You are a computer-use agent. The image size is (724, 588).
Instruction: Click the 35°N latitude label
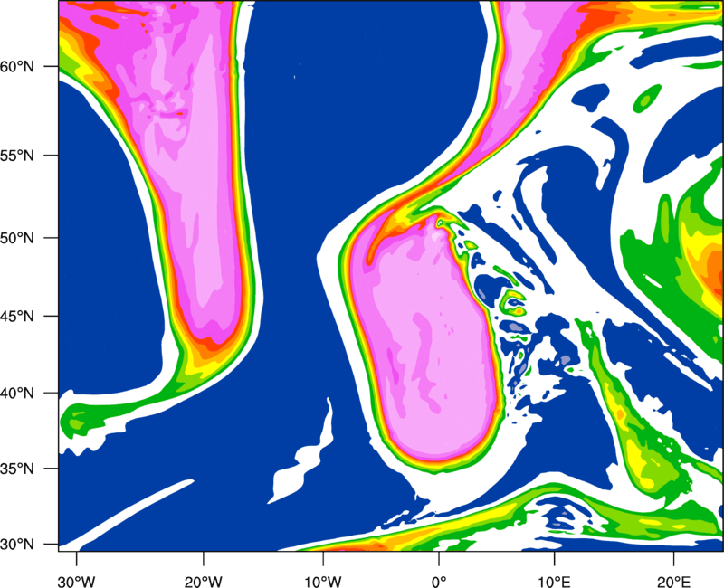(x=17, y=469)
